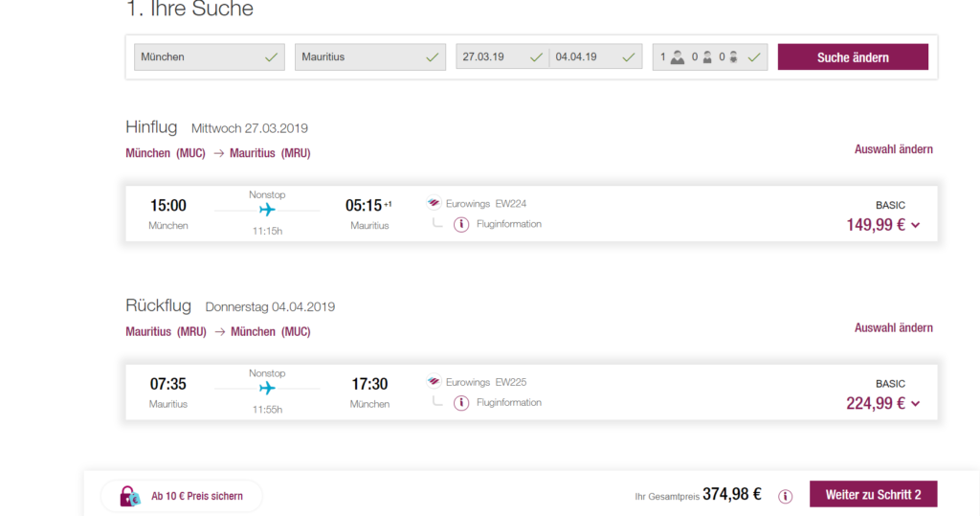
Task: Click the airplane icon on the return flight
Action: [x=267, y=388]
